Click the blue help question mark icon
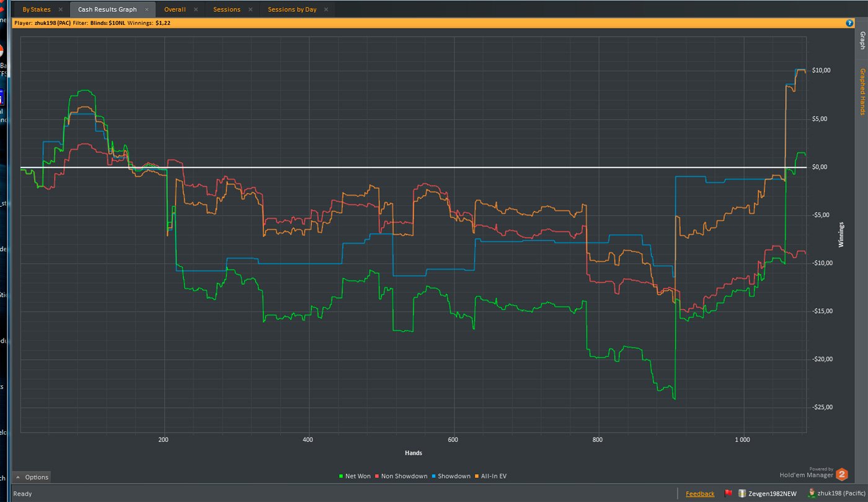868x502 pixels. tap(849, 23)
